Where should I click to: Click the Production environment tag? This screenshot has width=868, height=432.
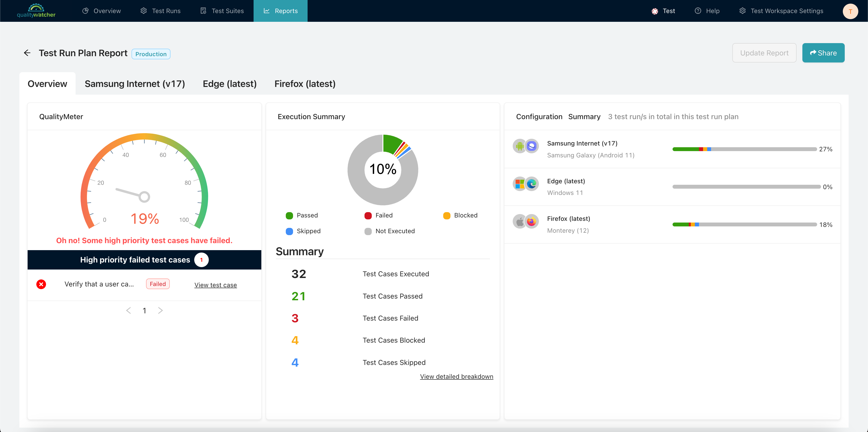[151, 54]
